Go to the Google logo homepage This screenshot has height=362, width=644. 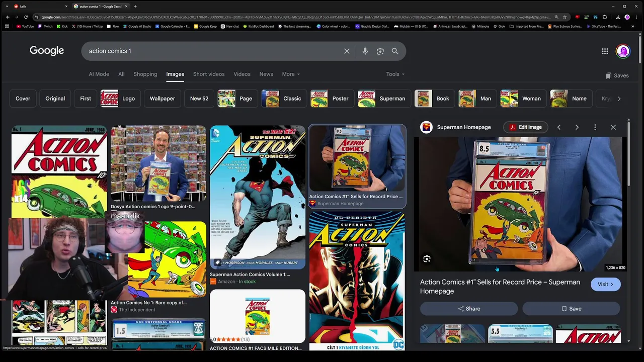[x=47, y=51]
